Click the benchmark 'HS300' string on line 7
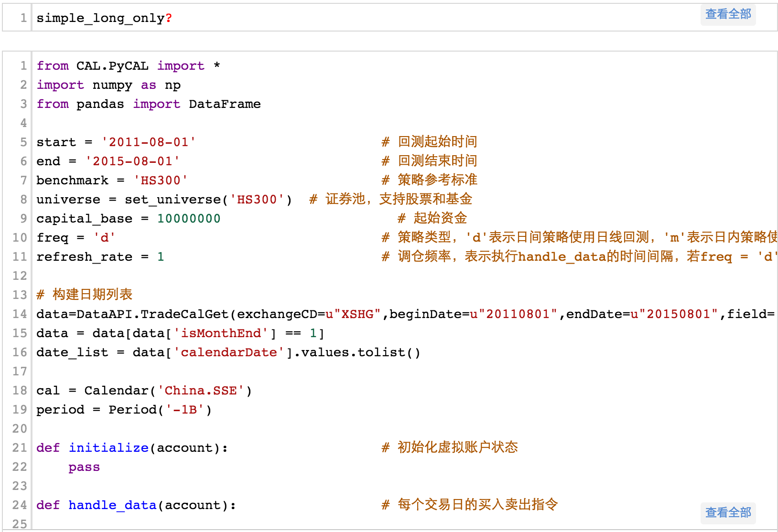778x532 pixels. point(161,181)
